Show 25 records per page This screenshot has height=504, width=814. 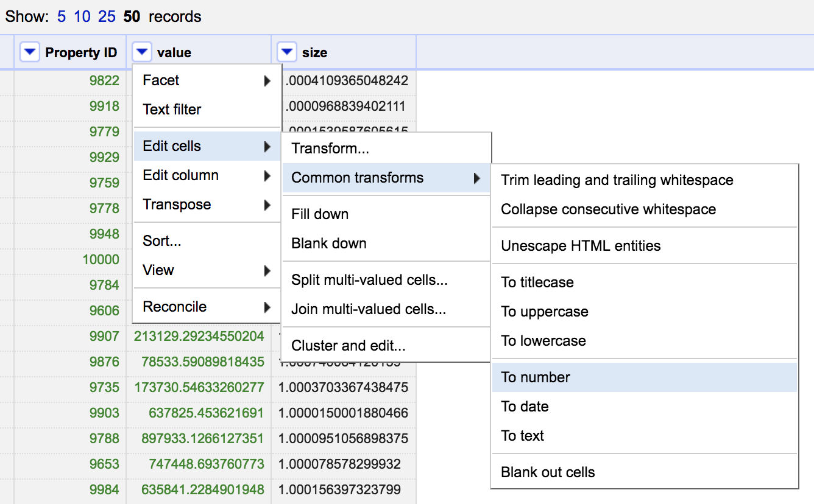(x=107, y=16)
